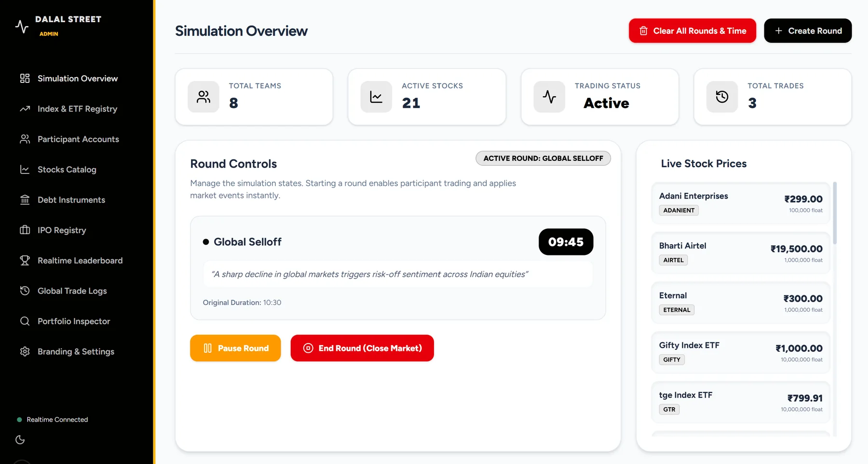Click the Participant Accounts people icon
Viewport: 868px width, 464px height.
(x=25, y=139)
